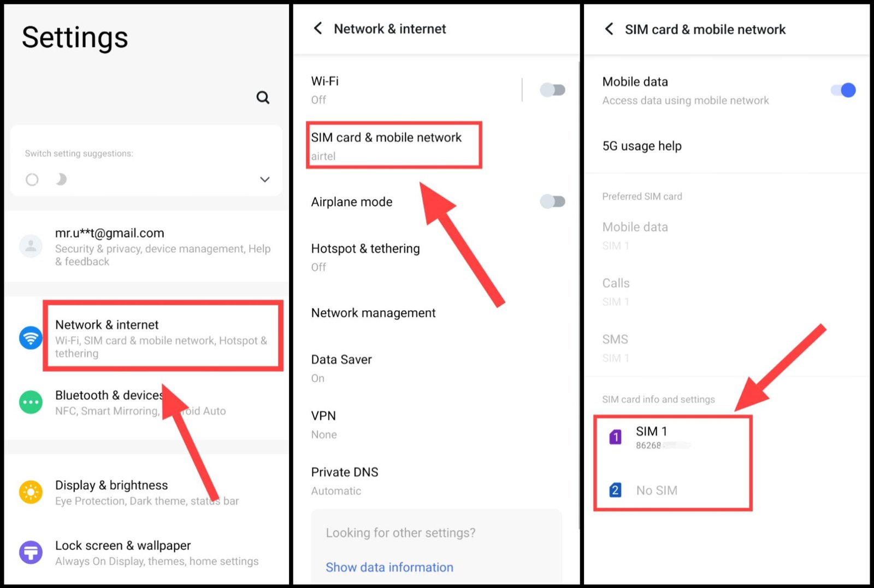874x588 pixels.
Task: Open the Settings search magnifier icon
Action: [x=263, y=98]
